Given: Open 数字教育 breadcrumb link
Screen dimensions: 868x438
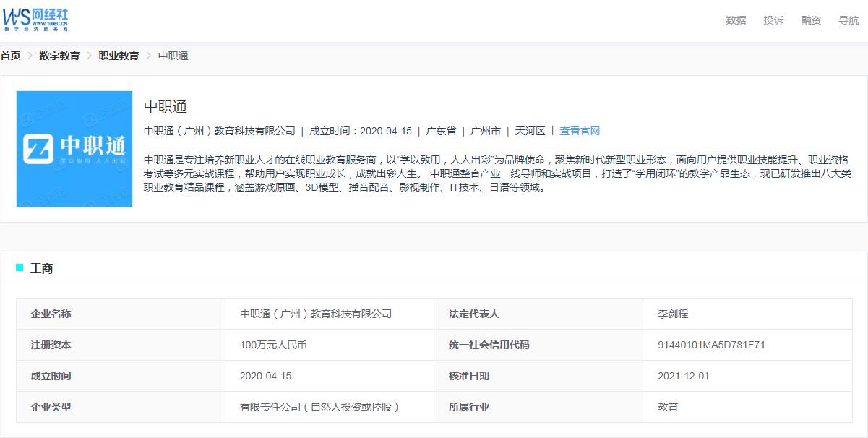Looking at the screenshot, I should [59, 56].
